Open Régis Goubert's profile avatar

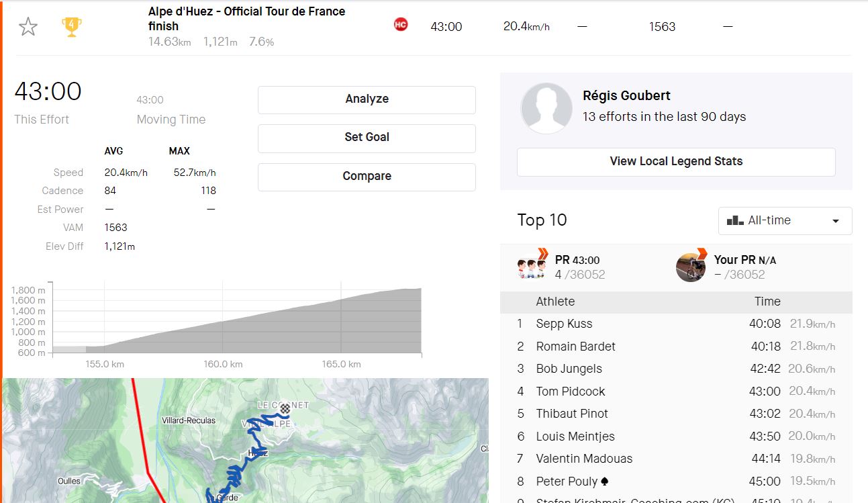tap(546, 108)
